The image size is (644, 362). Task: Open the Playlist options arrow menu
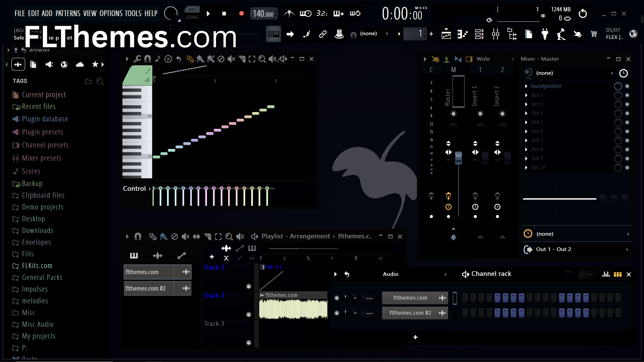127,237
